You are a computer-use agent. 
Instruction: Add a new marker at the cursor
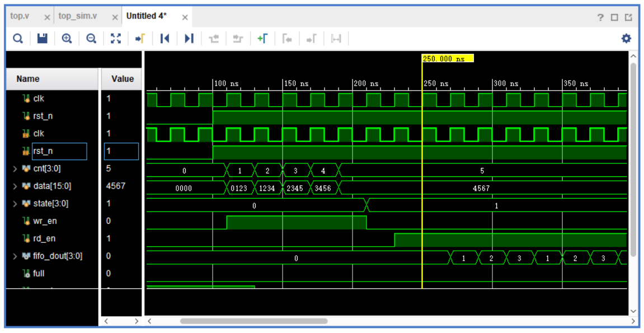(264, 38)
